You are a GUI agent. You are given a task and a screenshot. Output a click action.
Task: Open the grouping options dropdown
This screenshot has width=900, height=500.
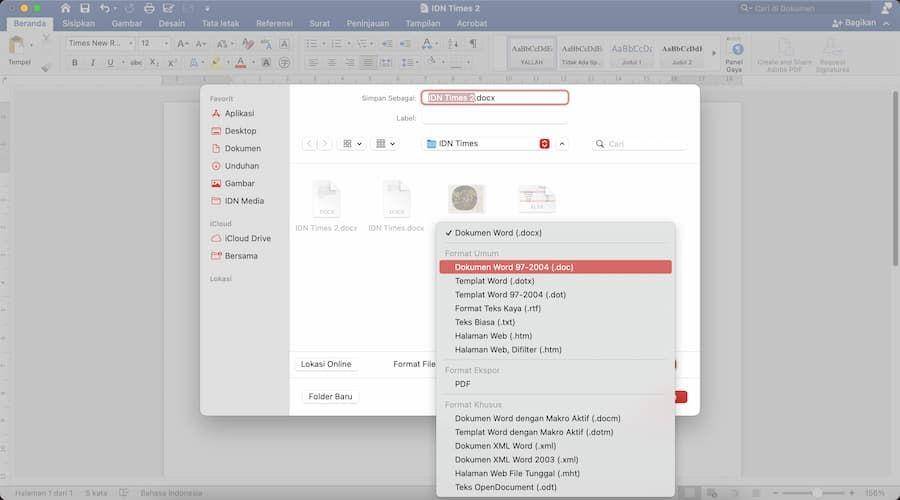point(385,144)
